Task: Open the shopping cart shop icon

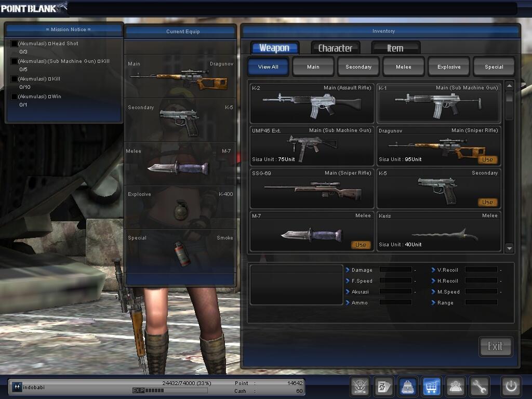Action: tap(432, 387)
